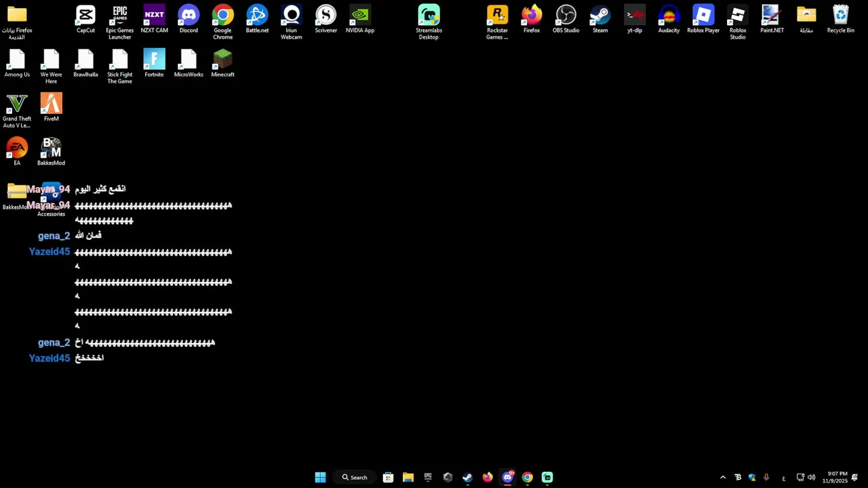
Task: Select the OBS Studio desktop icon
Action: click(x=566, y=20)
